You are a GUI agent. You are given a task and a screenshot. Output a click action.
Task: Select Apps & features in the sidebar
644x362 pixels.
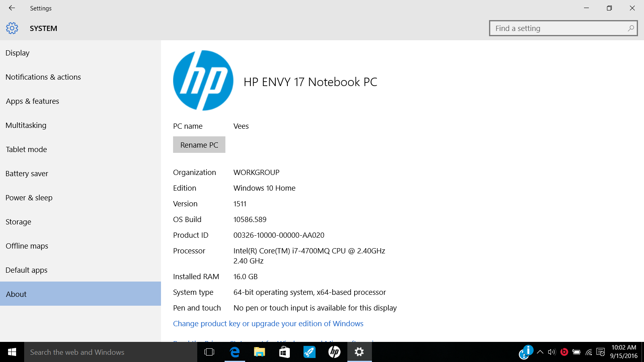80,101
